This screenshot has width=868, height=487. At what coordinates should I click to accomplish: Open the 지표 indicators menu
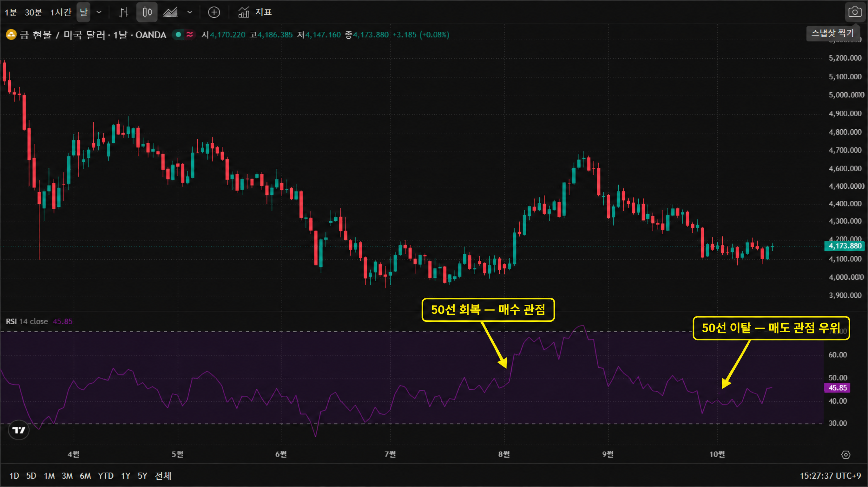(255, 12)
